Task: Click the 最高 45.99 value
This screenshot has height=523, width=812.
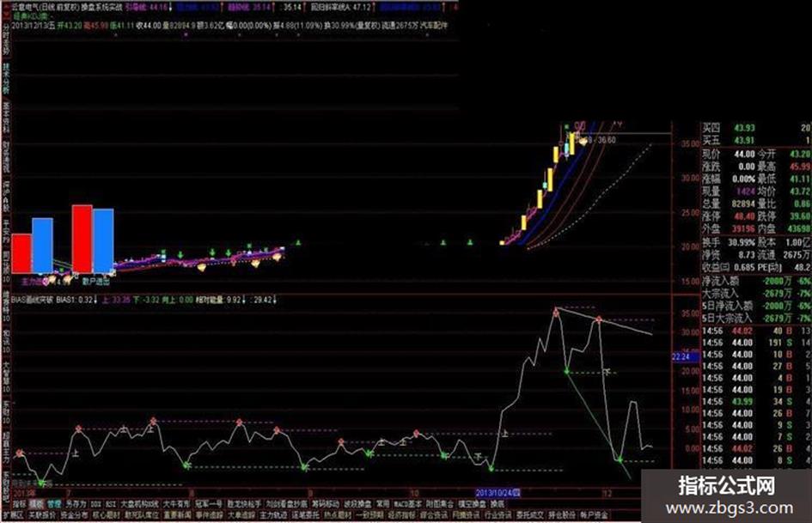Action: point(800,167)
